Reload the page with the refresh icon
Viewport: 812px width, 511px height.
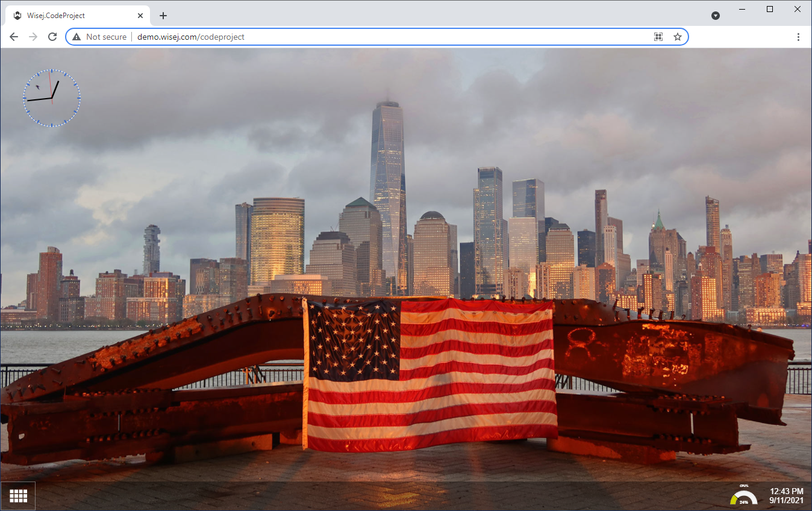tap(52, 37)
